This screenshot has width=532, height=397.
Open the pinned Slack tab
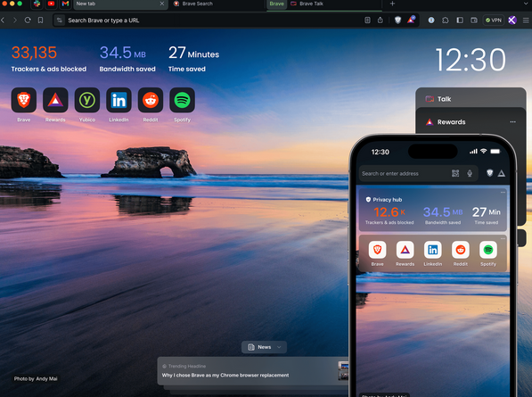37,4
